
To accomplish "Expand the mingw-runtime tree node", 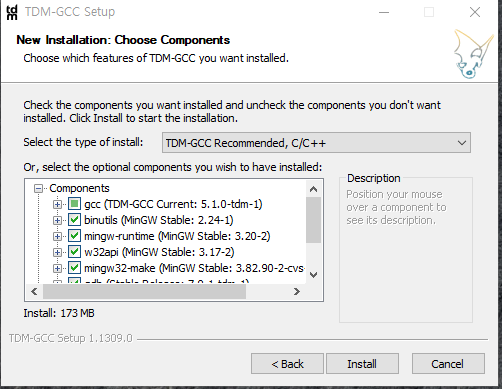I will click(x=57, y=236).
